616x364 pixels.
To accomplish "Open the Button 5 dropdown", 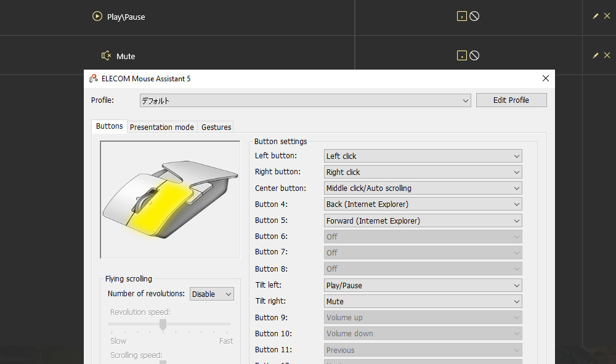I will coord(423,220).
